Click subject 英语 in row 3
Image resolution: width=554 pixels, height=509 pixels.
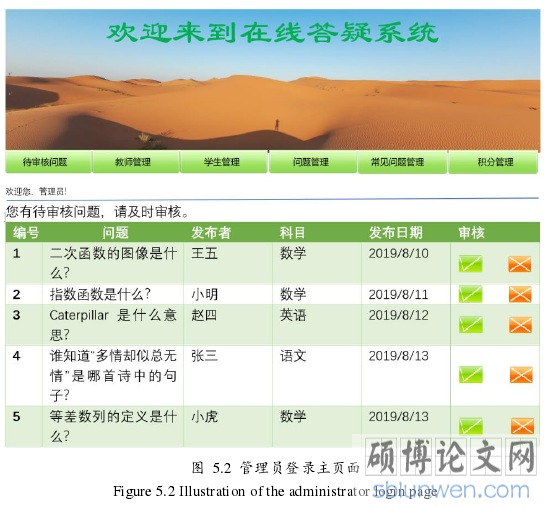coord(293,315)
